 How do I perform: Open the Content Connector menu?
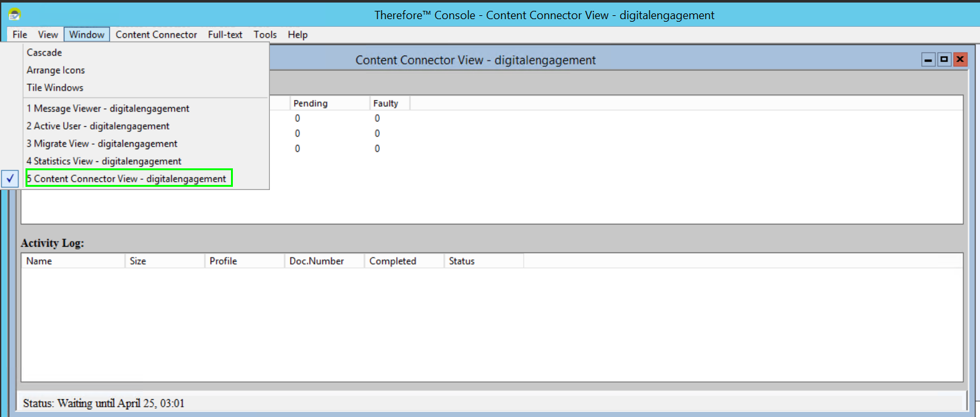point(156,34)
